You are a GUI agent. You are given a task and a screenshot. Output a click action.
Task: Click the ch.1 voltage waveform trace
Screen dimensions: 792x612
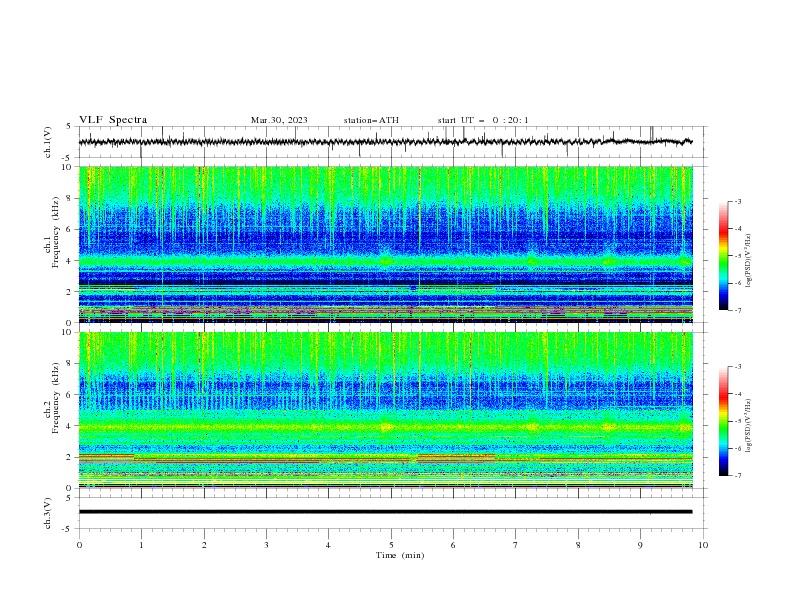tap(386, 142)
